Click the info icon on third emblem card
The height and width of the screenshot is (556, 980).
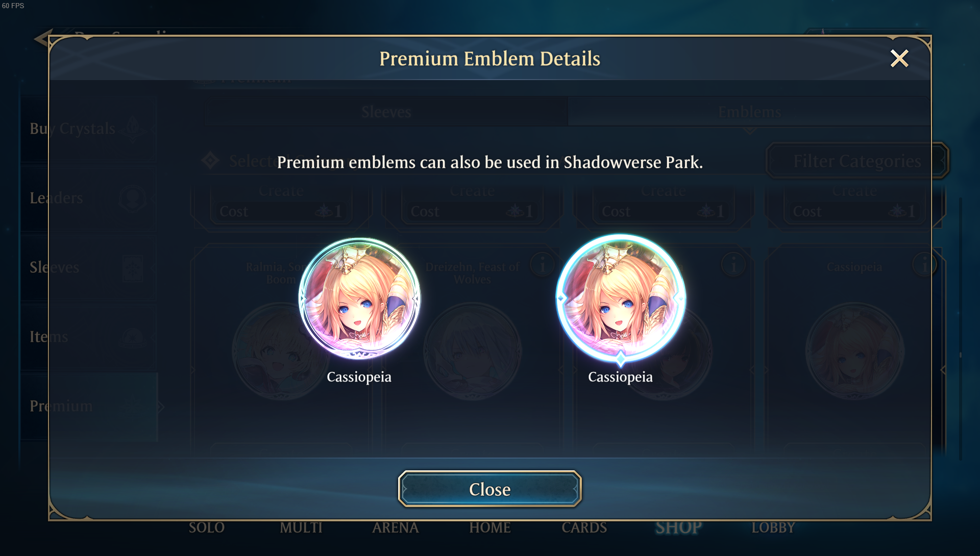pos(733,265)
